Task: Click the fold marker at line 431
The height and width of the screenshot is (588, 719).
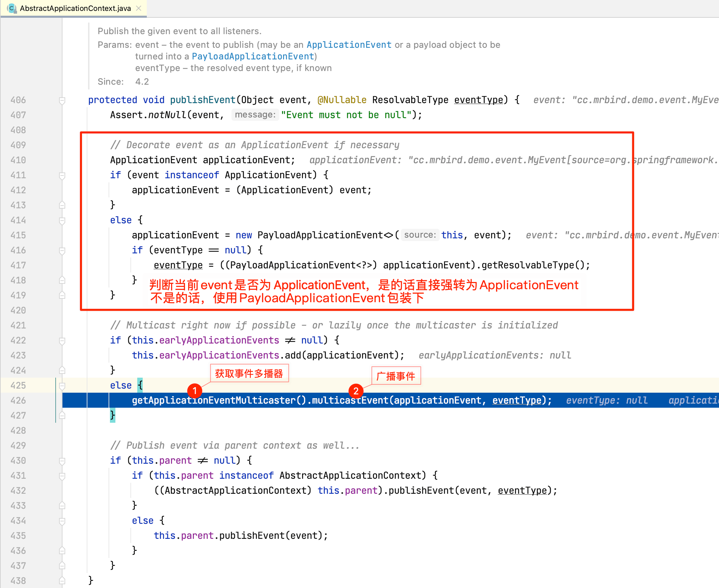Action: click(x=62, y=476)
